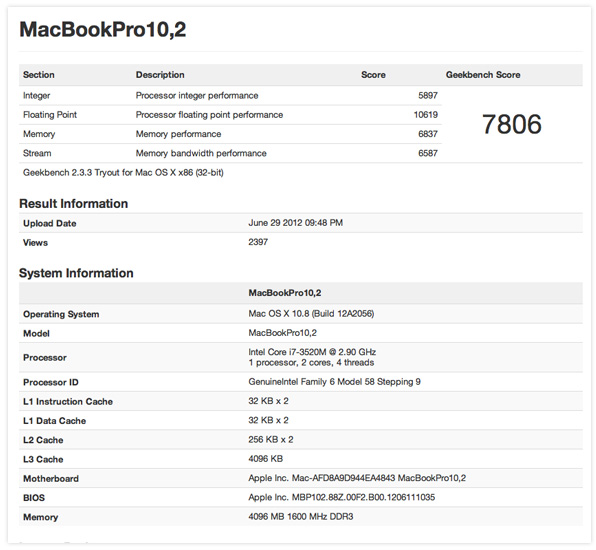Click the Stream score value 6587

428,153
